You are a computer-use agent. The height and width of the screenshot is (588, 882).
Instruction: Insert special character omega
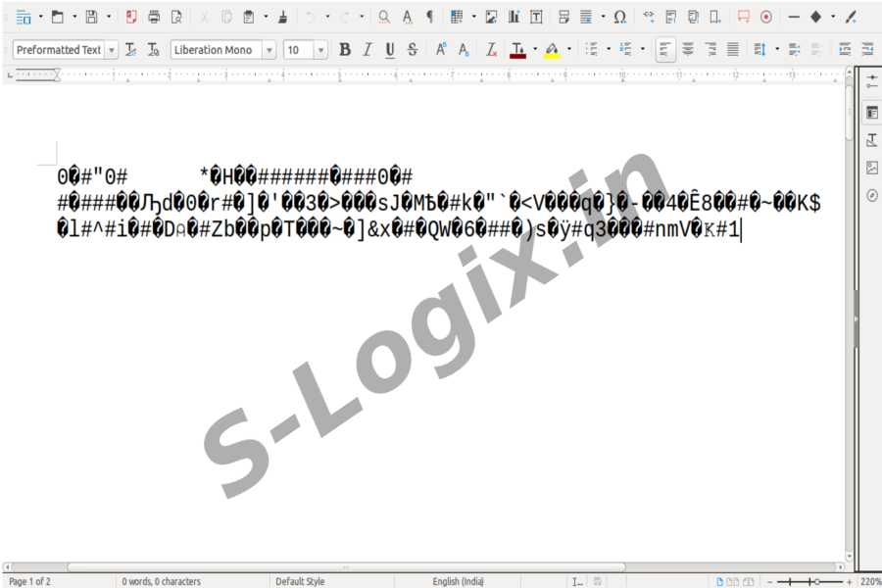(x=620, y=17)
